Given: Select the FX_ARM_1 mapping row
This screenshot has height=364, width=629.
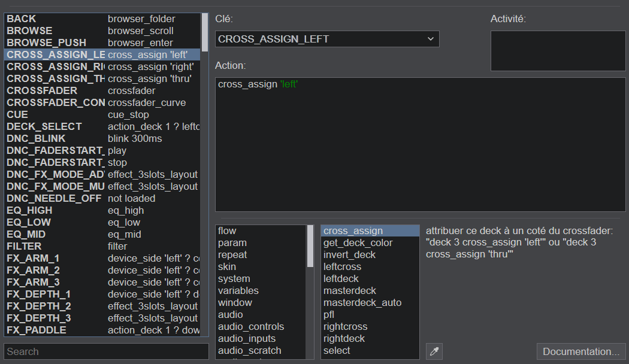Looking at the screenshot, I should click(x=102, y=259).
